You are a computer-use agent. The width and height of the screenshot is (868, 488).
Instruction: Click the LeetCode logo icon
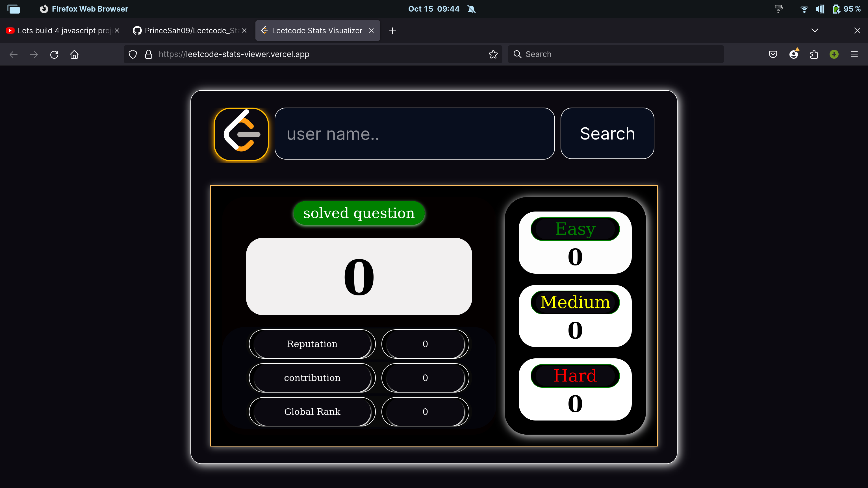click(x=241, y=134)
